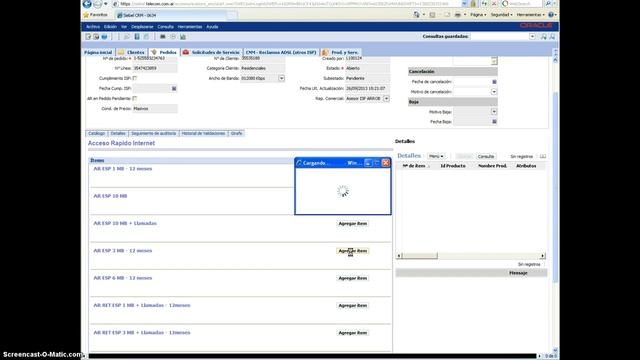Open the browser help question-mark icon
Screen dimensions: 640x360
click(551, 15)
